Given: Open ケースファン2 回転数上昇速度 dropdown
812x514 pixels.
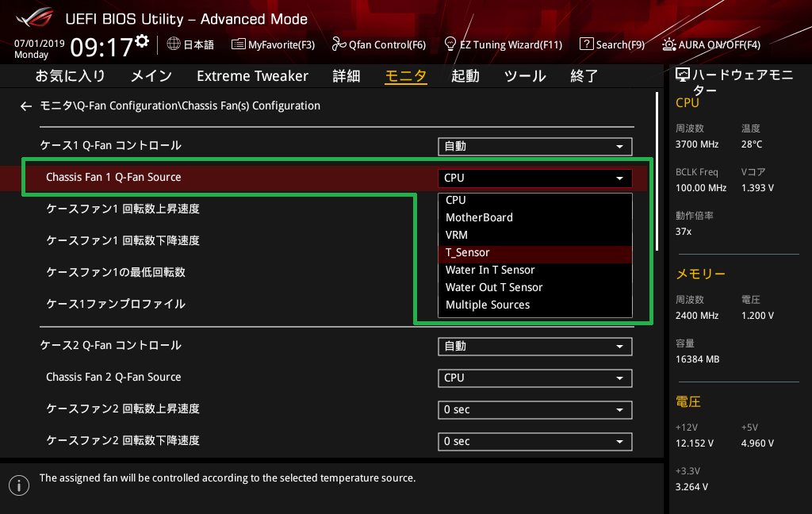Looking at the screenshot, I should [x=535, y=410].
